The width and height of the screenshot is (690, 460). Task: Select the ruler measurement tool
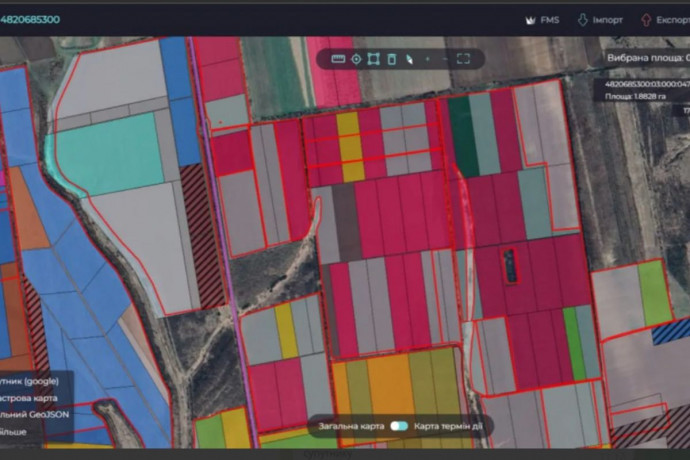pyautogui.click(x=338, y=59)
